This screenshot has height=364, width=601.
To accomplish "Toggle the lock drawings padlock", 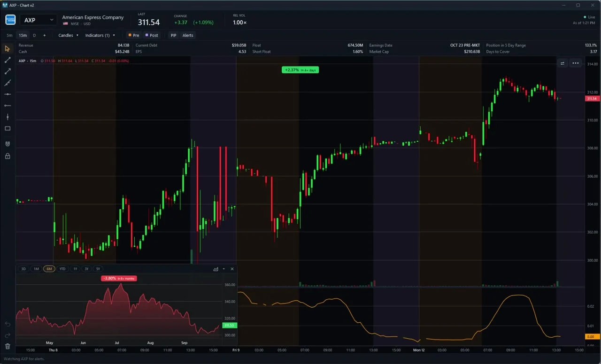I will [8, 156].
